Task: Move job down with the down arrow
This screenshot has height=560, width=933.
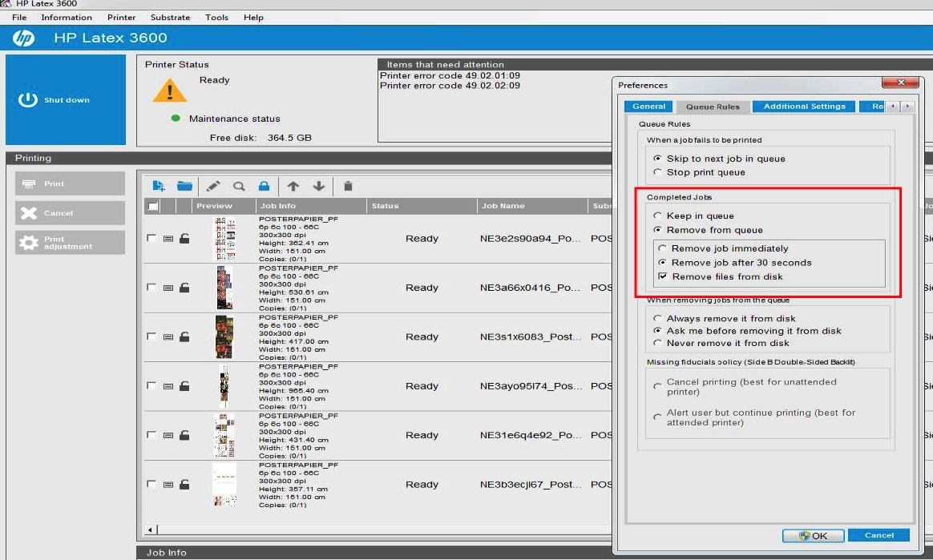Action: pos(319,186)
